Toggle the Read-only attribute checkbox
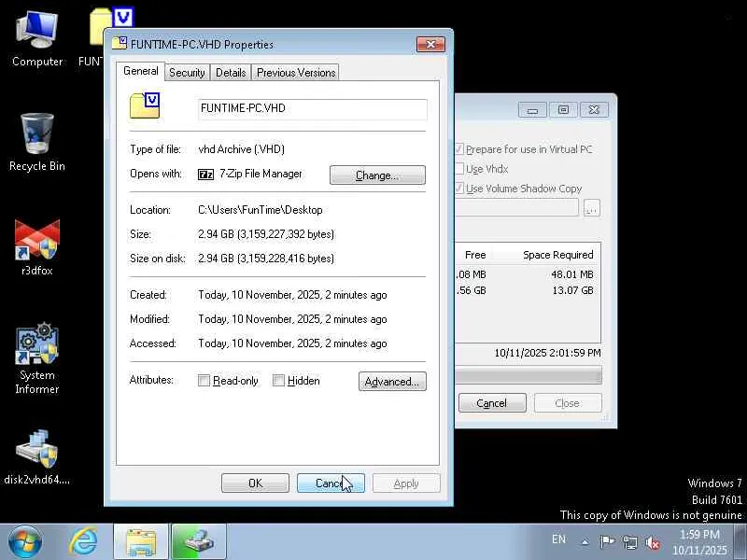Screen dimensions: 747x560 point(204,381)
